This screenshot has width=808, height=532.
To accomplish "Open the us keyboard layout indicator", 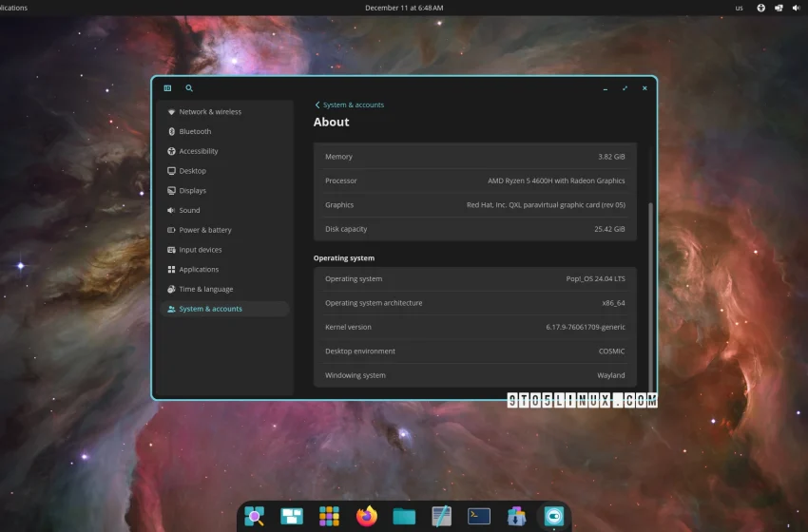I will point(739,8).
